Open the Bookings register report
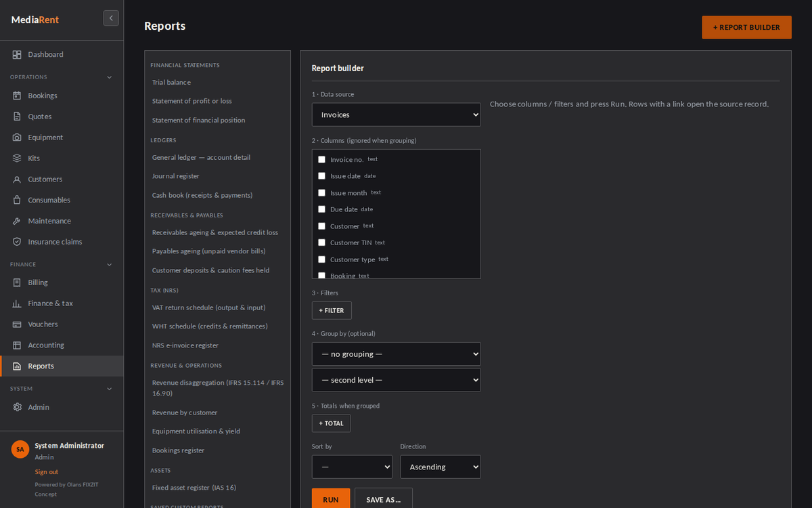812x508 pixels. [x=178, y=450]
